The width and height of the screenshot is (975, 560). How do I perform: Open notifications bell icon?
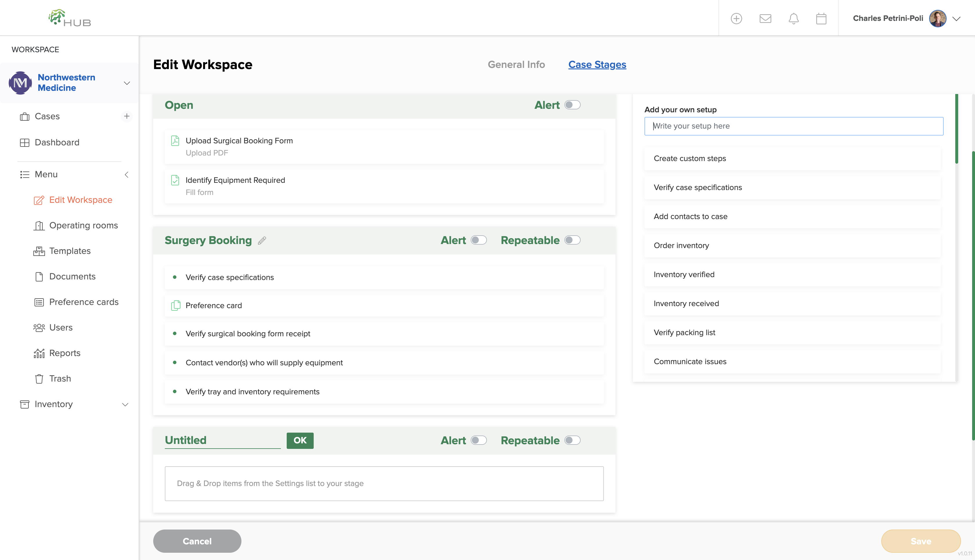pos(793,19)
